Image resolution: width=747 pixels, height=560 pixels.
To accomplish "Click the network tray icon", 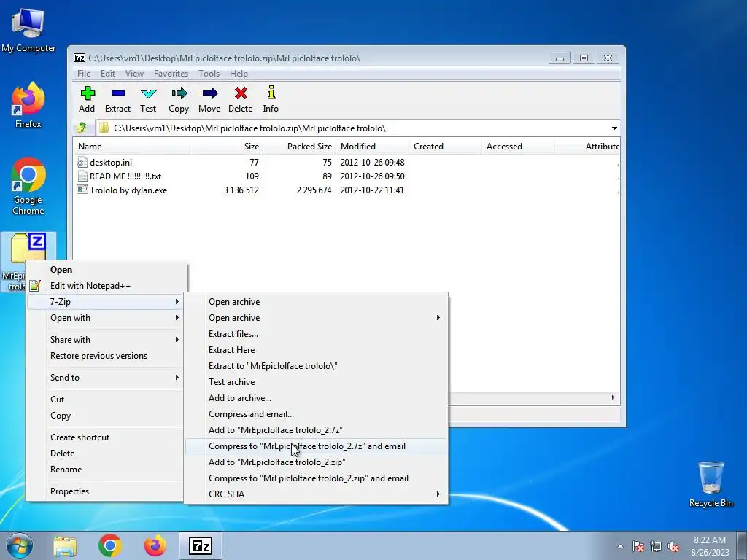I will click(x=656, y=546).
